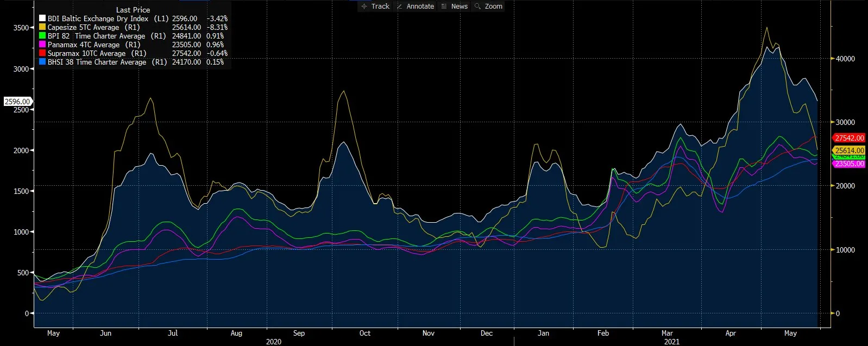Viewport: 868px width, 346px height.
Task: Click the 40000 right axis label
Action: (x=845, y=59)
